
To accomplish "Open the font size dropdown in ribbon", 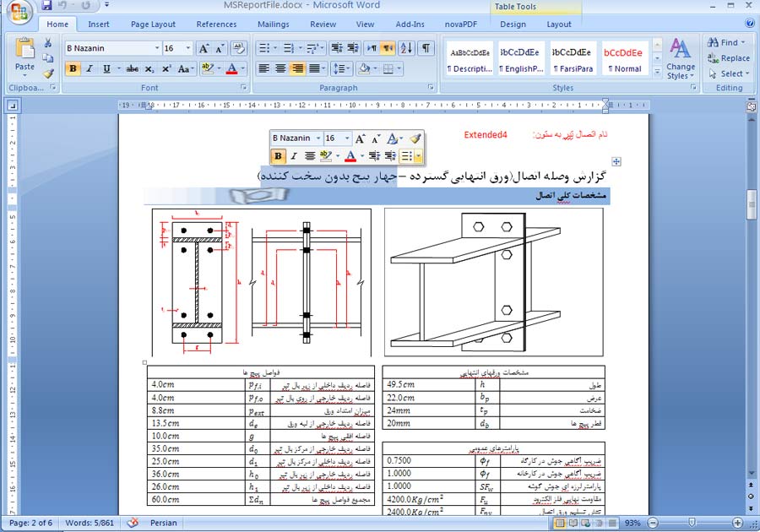I will [189, 48].
